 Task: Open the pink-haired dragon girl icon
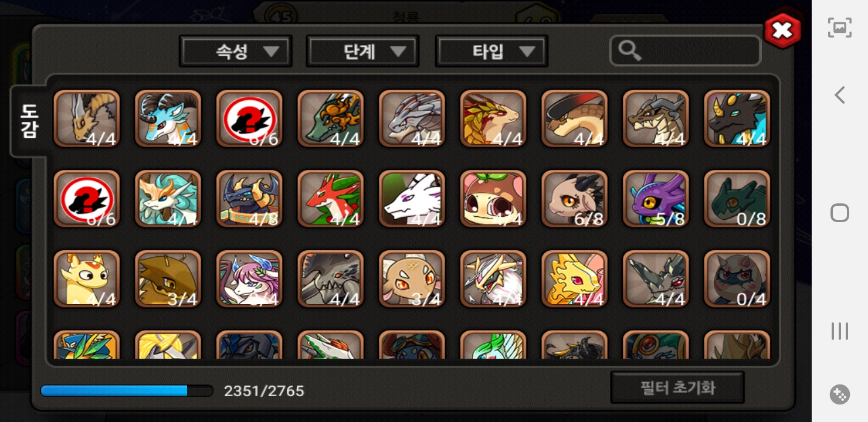coord(249,279)
